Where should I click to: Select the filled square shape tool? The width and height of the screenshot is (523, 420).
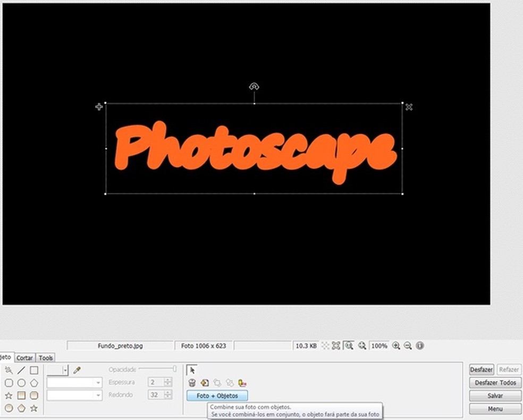(x=21, y=396)
